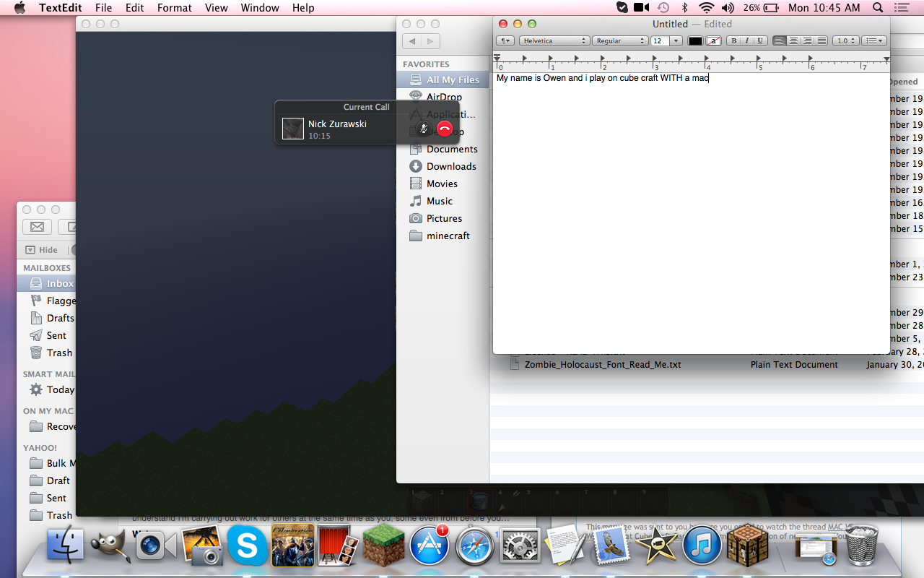Open the Apple menu
Image resolution: width=924 pixels, height=578 pixels.
click(x=19, y=8)
